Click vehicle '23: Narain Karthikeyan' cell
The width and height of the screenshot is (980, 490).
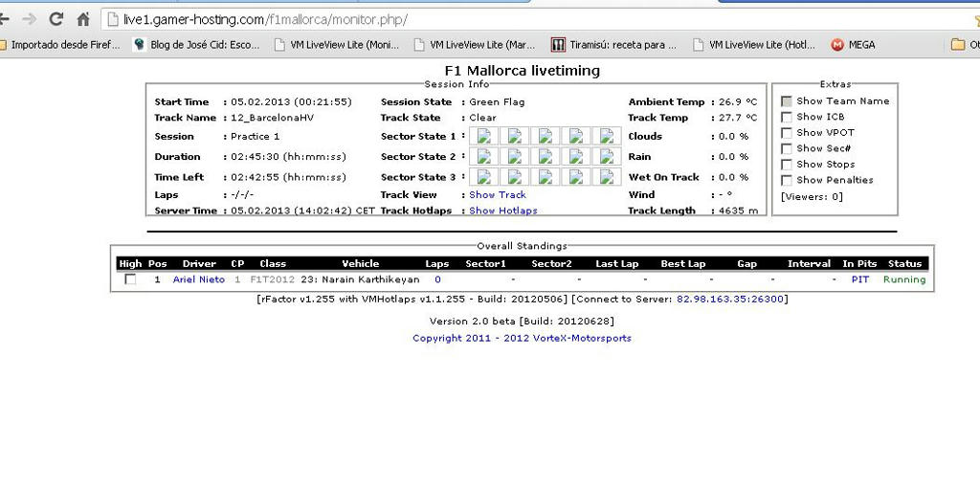(x=360, y=279)
